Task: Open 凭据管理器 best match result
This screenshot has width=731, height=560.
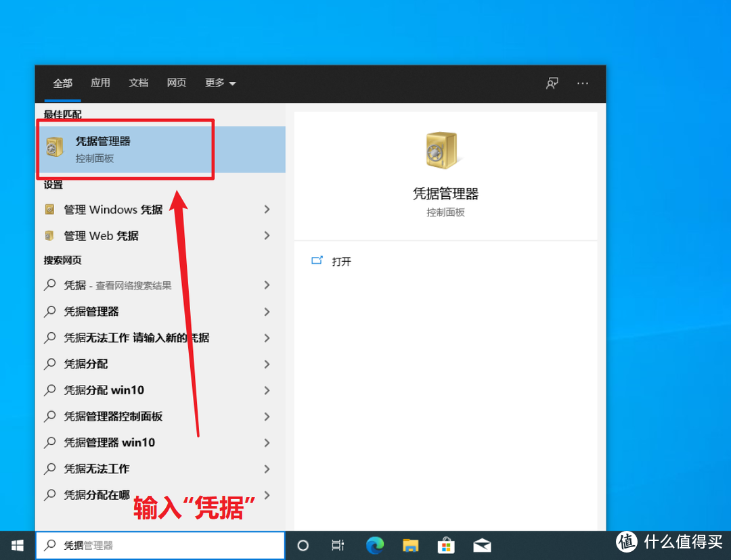Action: pyautogui.click(x=160, y=149)
